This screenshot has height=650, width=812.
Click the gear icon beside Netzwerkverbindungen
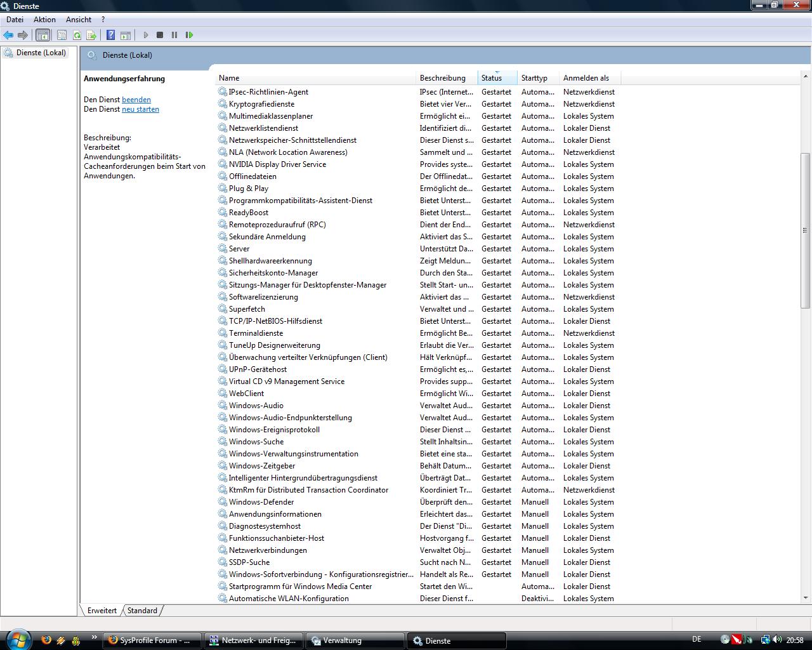click(x=223, y=550)
